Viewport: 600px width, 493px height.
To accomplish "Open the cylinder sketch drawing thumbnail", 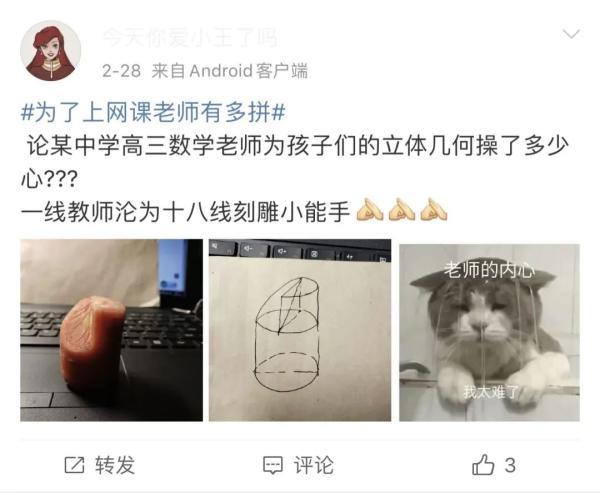I will [x=300, y=330].
